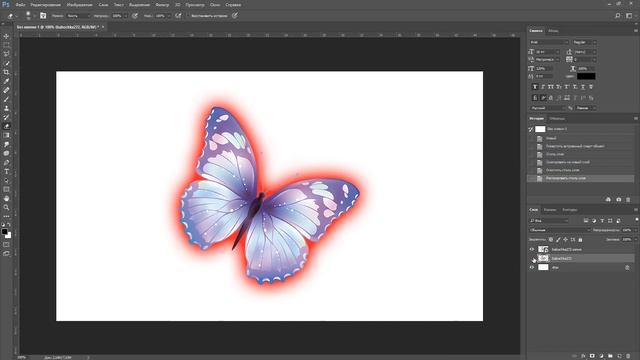Toggle Erase to History checkbox

(x=189, y=16)
